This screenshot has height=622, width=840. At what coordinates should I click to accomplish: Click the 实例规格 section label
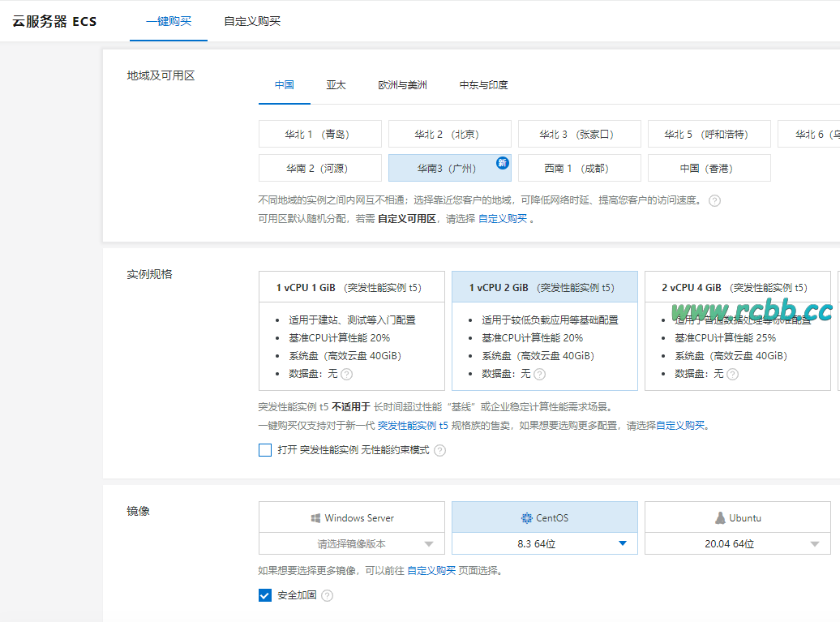149,274
